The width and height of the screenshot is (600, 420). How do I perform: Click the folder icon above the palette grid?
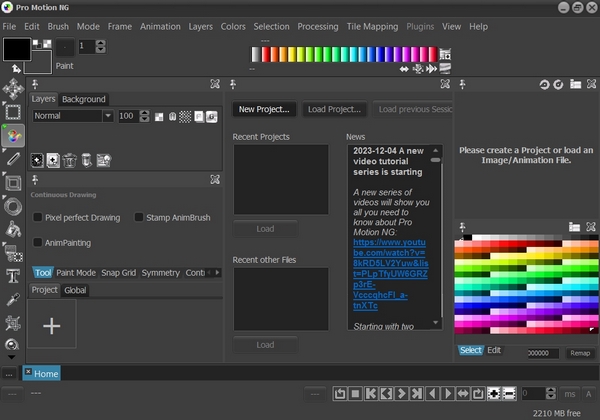574,227
